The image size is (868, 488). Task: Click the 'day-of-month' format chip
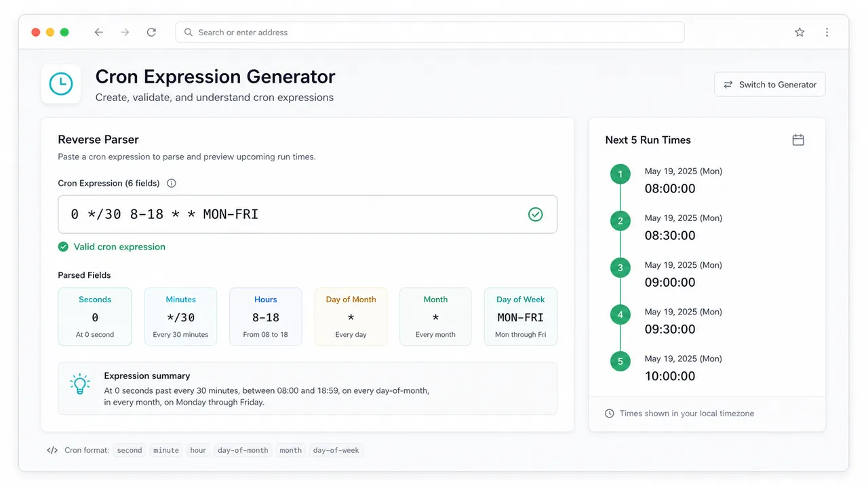[x=243, y=450]
